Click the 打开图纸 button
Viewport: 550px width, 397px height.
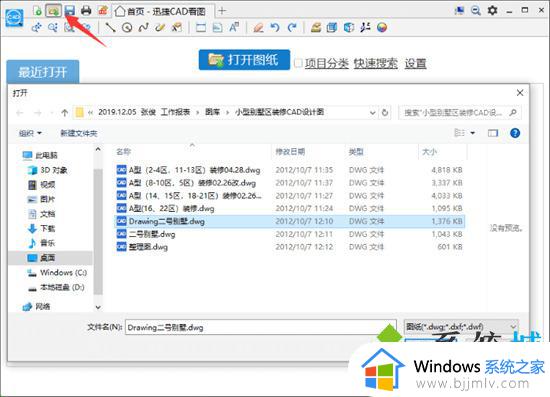coord(244,60)
